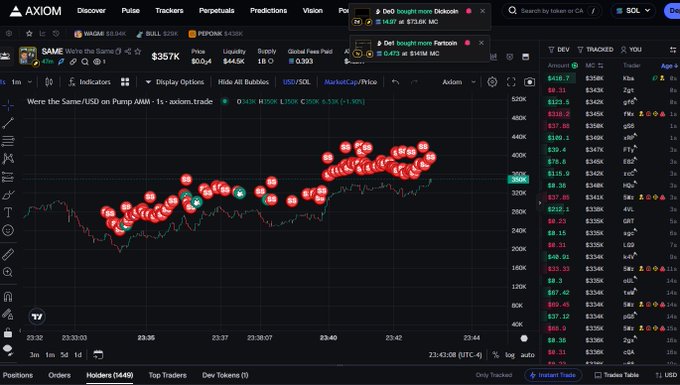Select the 5d range button
This screenshot has width=680, height=385.
point(64,355)
